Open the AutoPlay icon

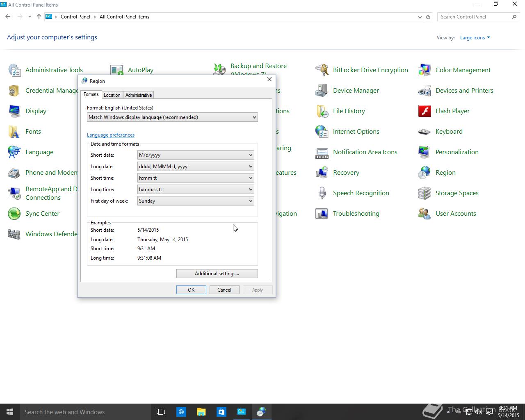[117, 70]
